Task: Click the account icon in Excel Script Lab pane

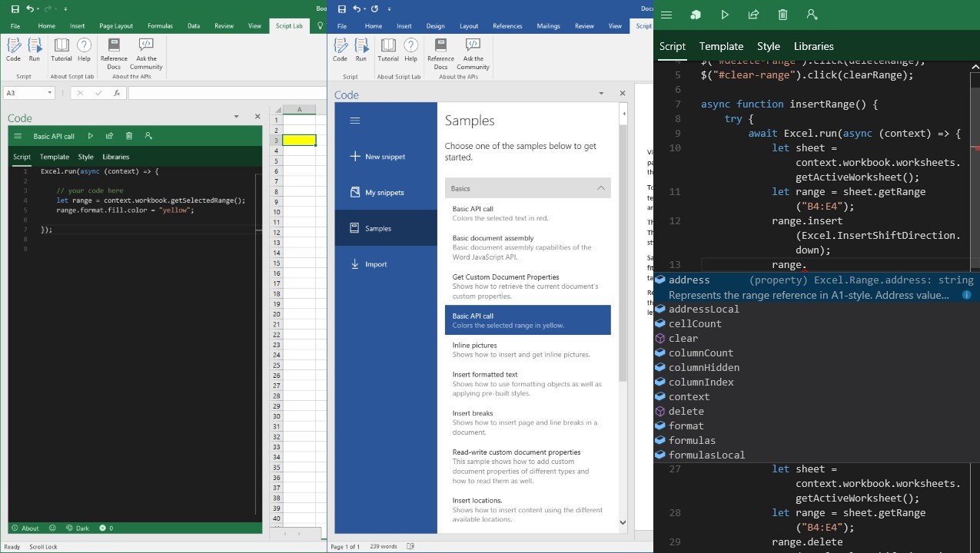Action: [x=148, y=136]
